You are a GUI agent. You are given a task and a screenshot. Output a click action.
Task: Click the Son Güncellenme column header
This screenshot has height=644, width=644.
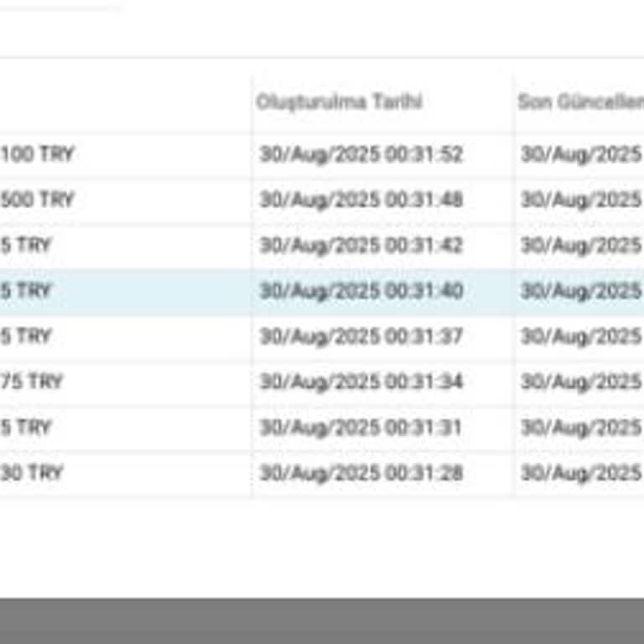[x=581, y=101]
